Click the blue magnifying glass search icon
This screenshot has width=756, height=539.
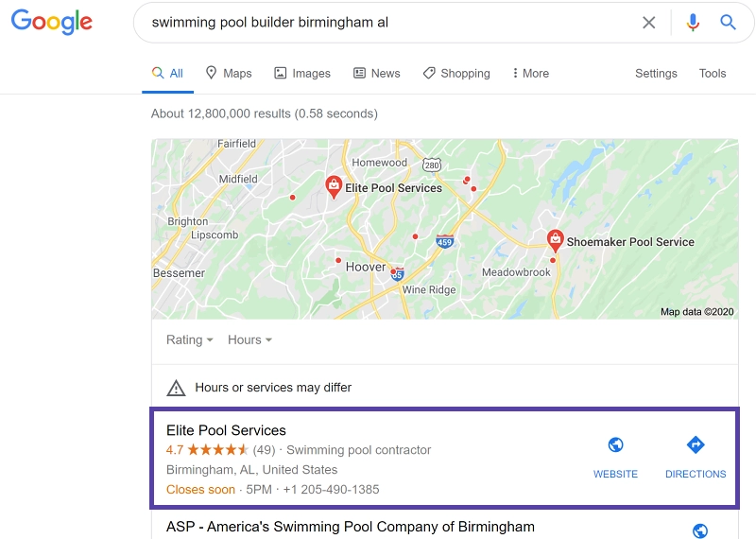click(x=728, y=23)
